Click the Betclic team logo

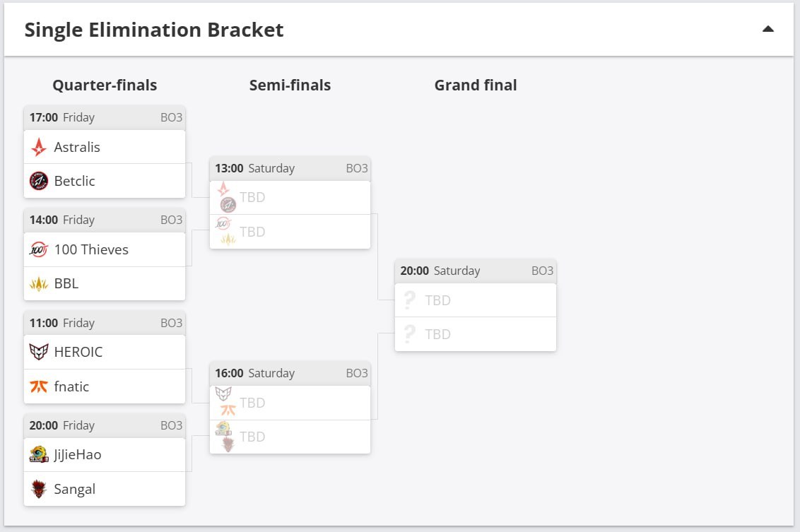pos(39,181)
